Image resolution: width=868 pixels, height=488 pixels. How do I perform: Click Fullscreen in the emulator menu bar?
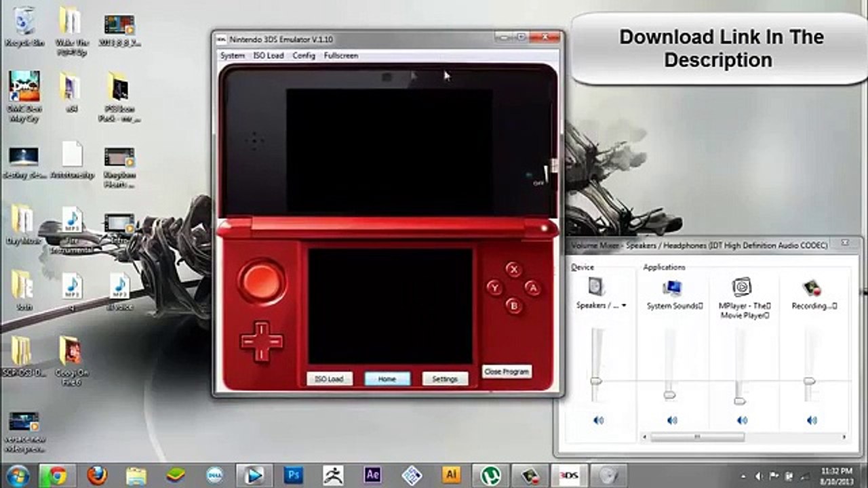[340, 56]
